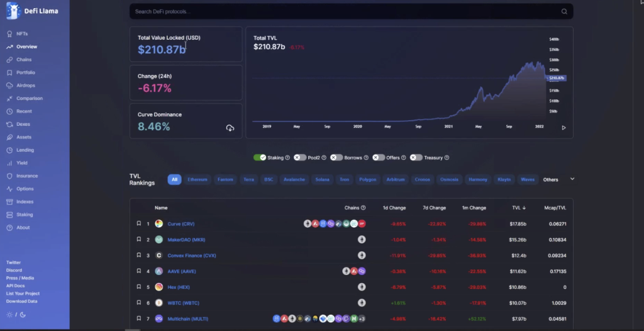Bookmark MakerDAO (MKR) row
The image size is (644, 331).
coord(139,239)
